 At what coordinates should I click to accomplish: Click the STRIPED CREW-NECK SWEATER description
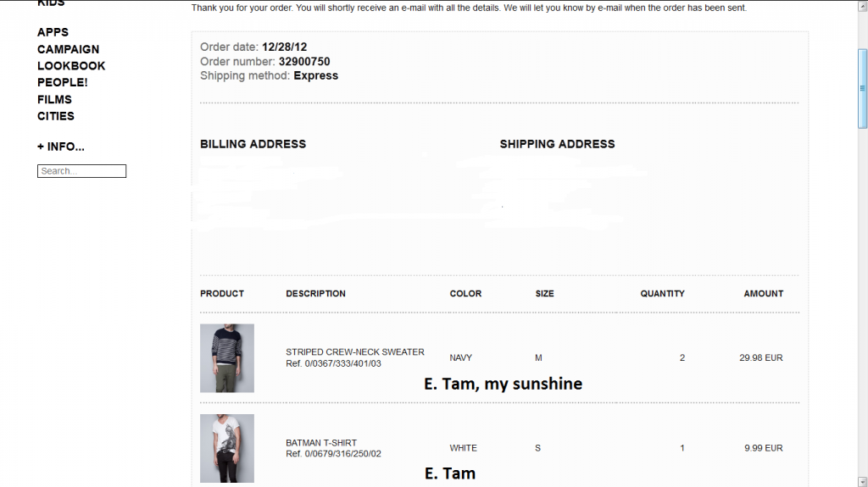(x=354, y=351)
